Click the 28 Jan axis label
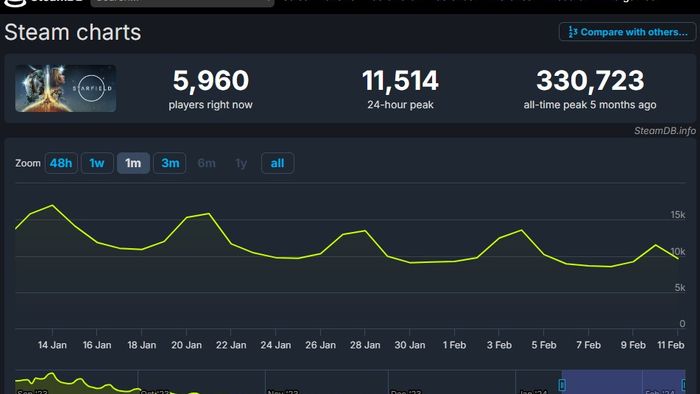This screenshot has height=394, width=700. (x=365, y=345)
